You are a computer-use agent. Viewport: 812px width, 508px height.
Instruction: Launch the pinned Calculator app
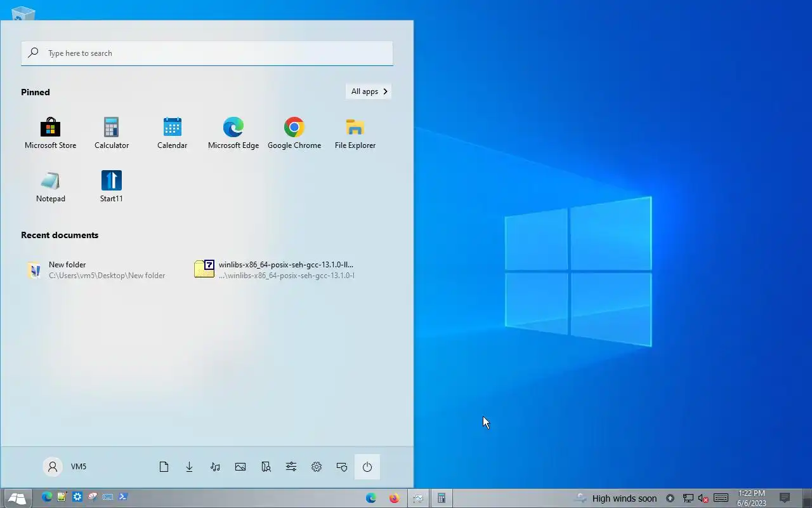pyautogui.click(x=112, y=133)
